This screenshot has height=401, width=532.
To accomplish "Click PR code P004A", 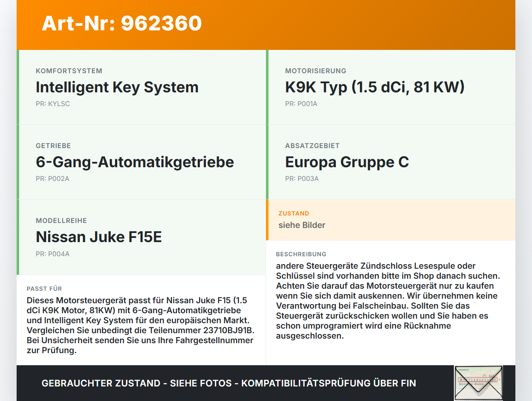I will tap(52, 254).
